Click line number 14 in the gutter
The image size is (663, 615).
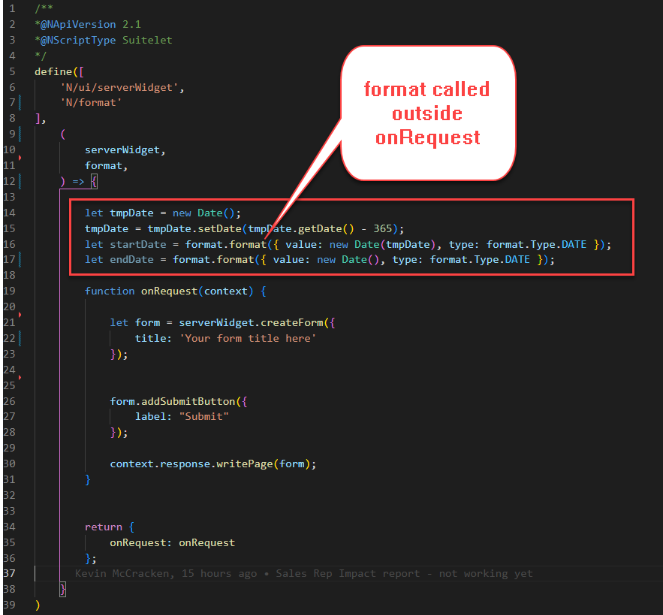pyautogui.click(x=9, y=213)
